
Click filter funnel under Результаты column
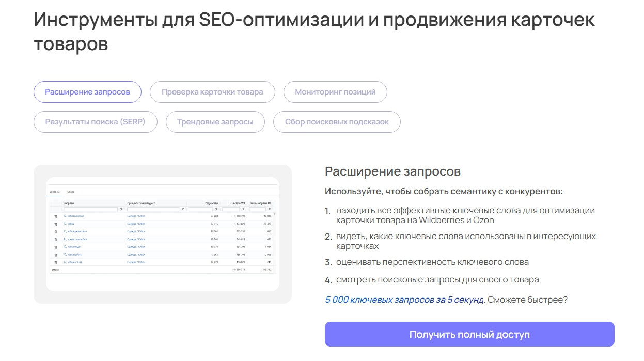pyautogui.click(x=216, y=209)
